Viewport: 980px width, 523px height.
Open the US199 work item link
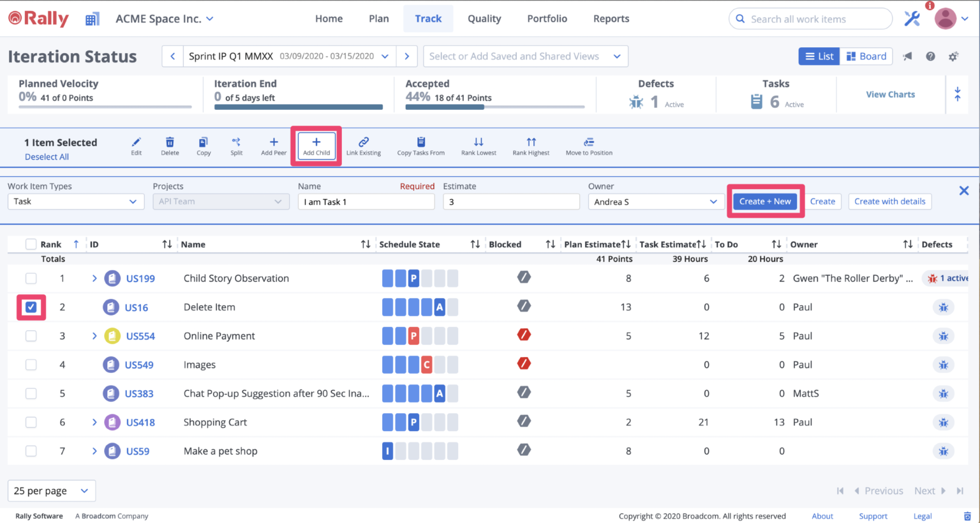pos(140,278)
